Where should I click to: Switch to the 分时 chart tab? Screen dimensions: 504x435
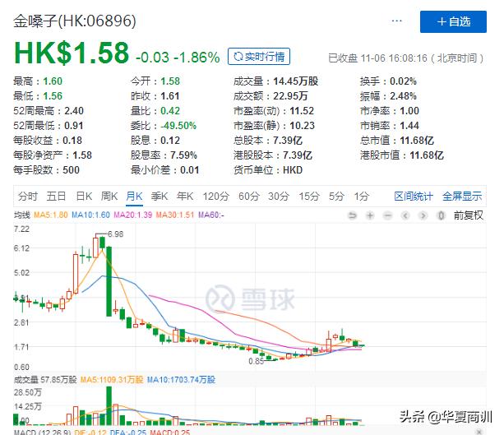28,196
